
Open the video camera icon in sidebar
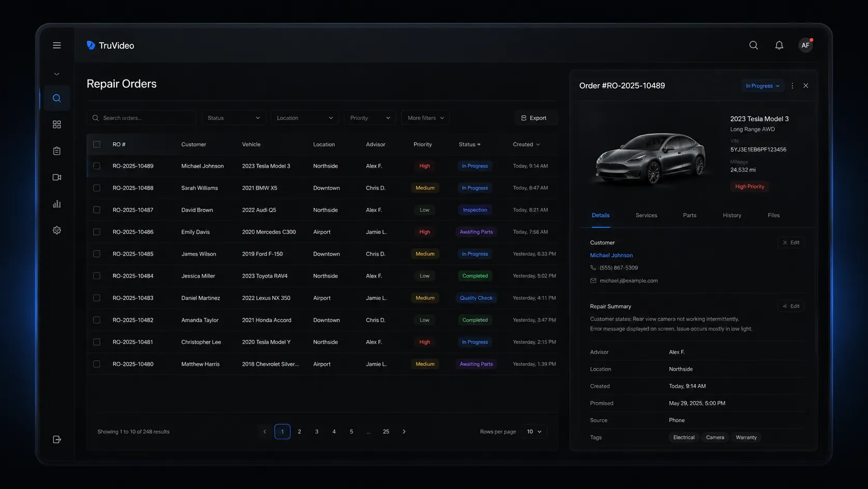[57, 177]
